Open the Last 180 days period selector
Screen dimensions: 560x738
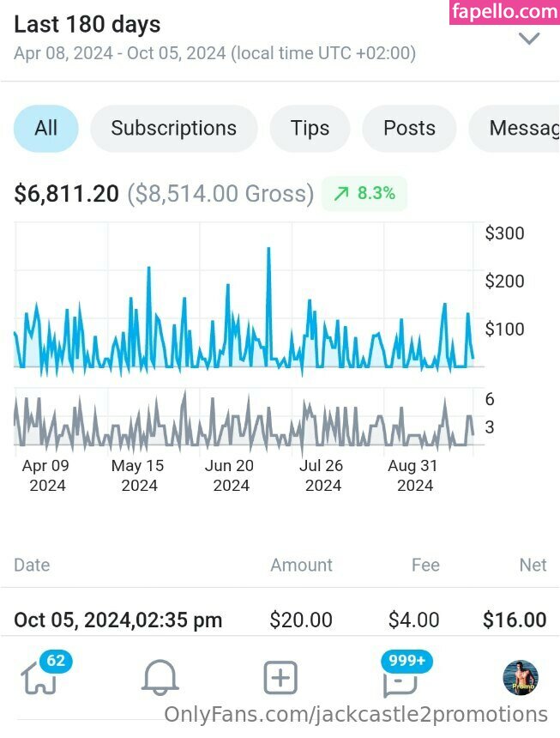point(87,25)
